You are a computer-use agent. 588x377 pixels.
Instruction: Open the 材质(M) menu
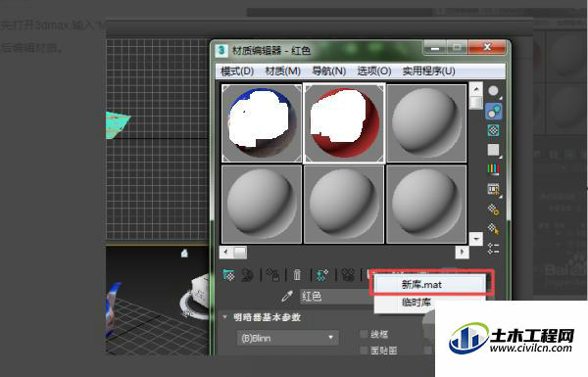click(x=283, y=71)
